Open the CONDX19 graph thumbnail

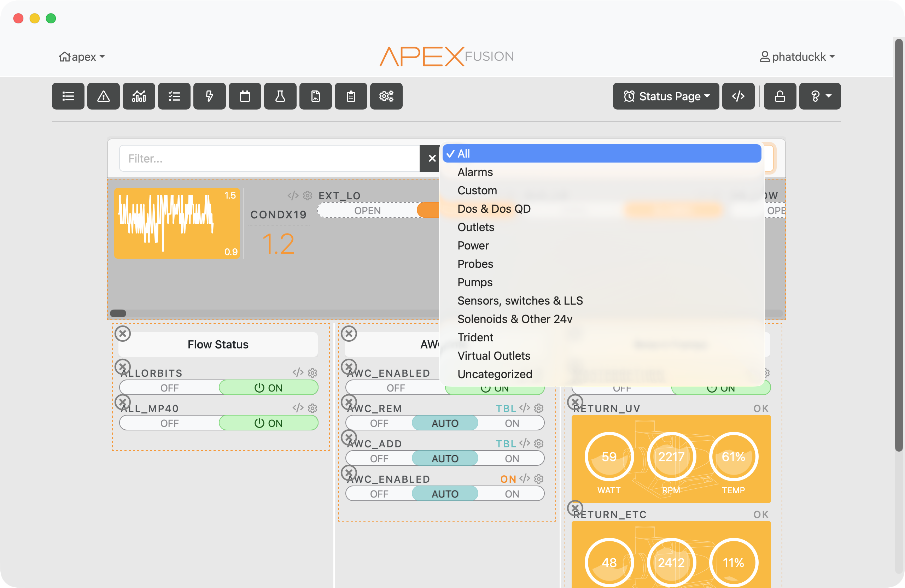point(177,223)
